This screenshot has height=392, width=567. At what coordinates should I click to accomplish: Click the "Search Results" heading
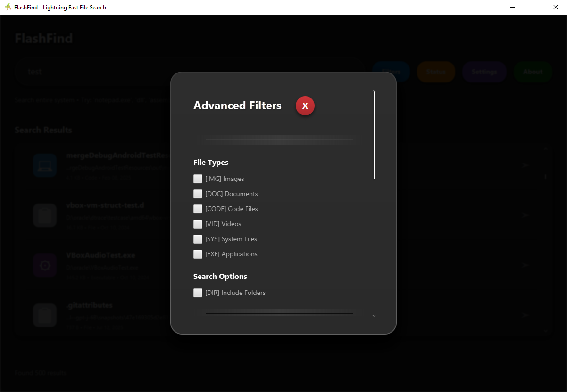click(43, 130)
